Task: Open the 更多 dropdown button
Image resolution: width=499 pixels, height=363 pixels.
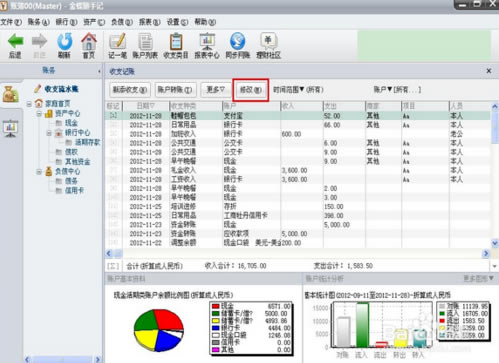Action: (216, 90)
